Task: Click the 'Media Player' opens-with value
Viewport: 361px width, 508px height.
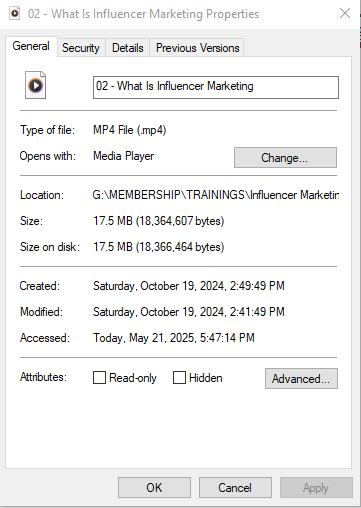Action: point(124,156)
